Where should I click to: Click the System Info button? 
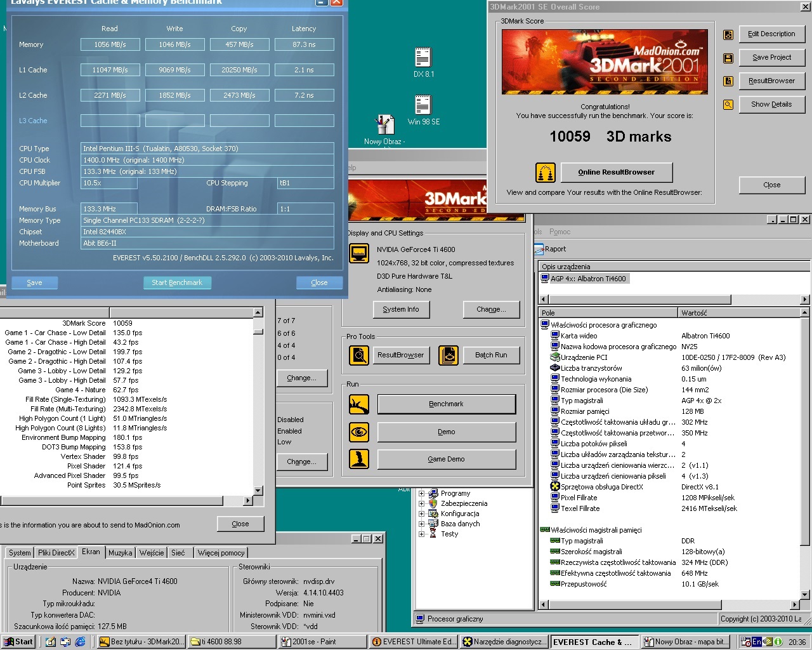401,309
